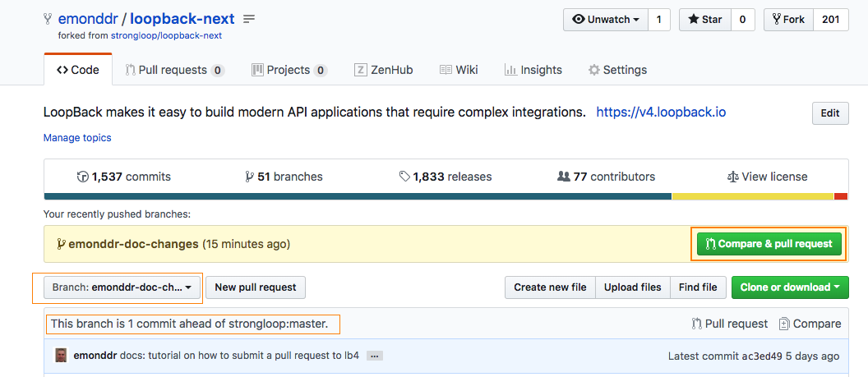Click the list icon beside loopback-next title
This screenshot has height=377, width=868.
coord(249,19)
